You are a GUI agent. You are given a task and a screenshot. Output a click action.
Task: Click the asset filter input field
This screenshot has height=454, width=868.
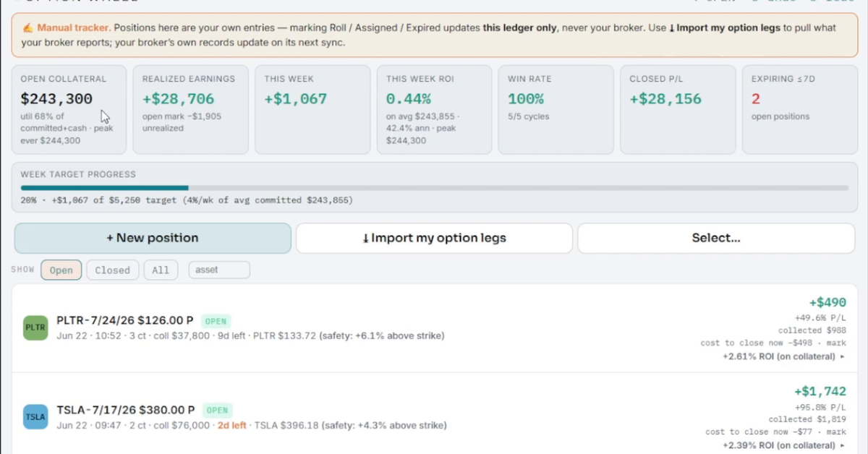point(219,270)
